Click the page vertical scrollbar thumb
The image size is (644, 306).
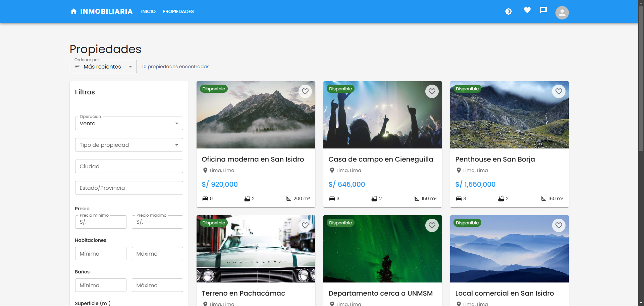point(641,78)
